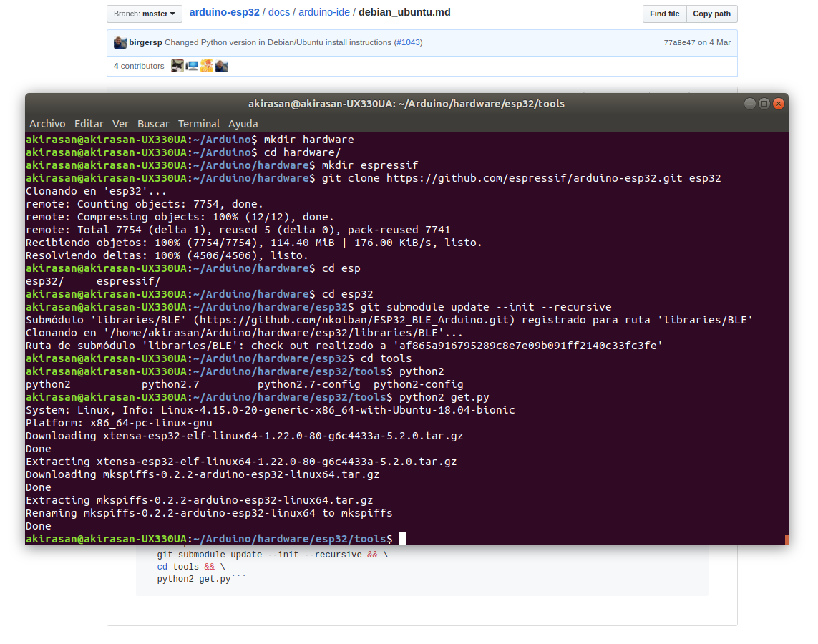The width and height of the screenshot is (818, 644).
Task: Click 'python2 get.py' in GitHub code block
Action: click(194, 579)
